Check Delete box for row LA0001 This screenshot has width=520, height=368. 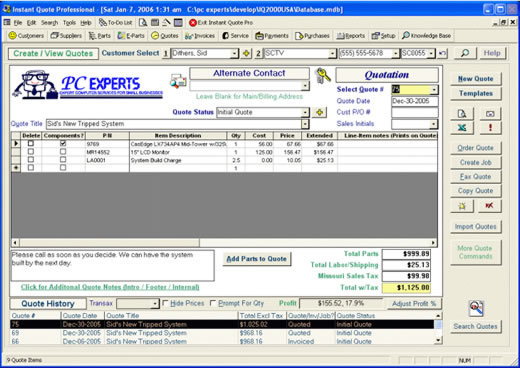(31, 160)
